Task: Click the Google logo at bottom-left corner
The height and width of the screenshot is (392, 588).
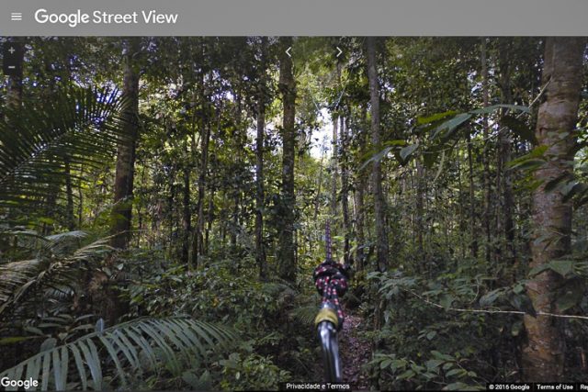Action: (x=19, y=383)
